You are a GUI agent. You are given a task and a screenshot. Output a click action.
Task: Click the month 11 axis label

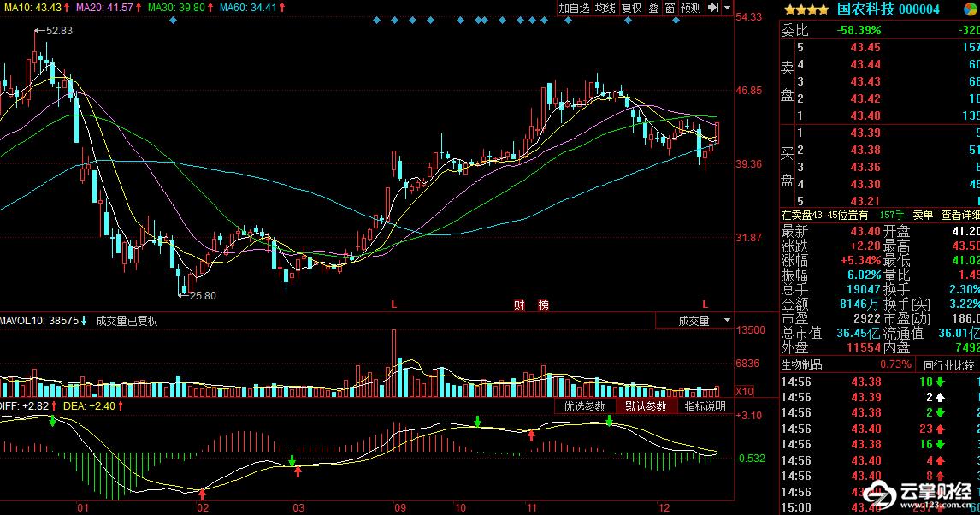531,508
